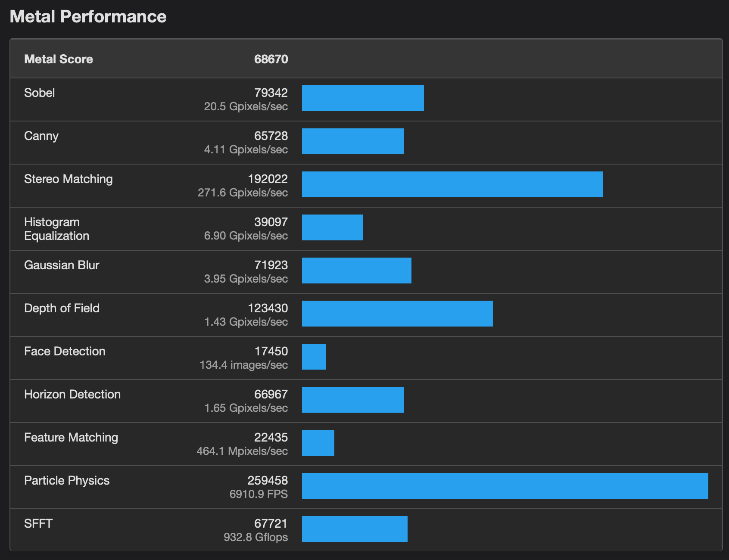Click the Horizon Detection label
This screenshot has height=560, width=729.
click(x=72, y=394)
